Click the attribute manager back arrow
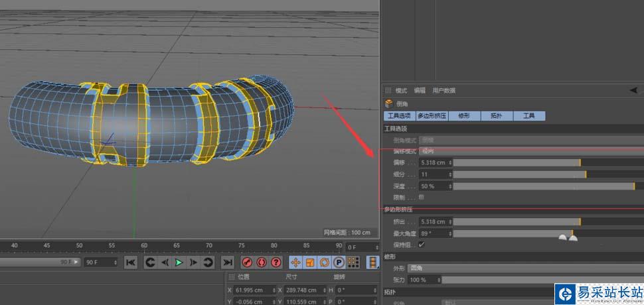Image resolution: width=644 pixels, height=305 pixels. tap(634, 90)
